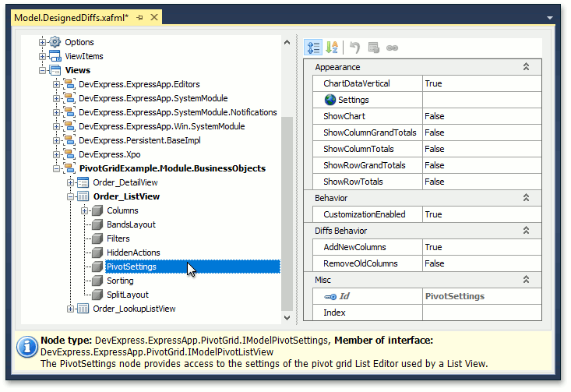
Task: Collapse the Misc property category
Action: point(526,280)
